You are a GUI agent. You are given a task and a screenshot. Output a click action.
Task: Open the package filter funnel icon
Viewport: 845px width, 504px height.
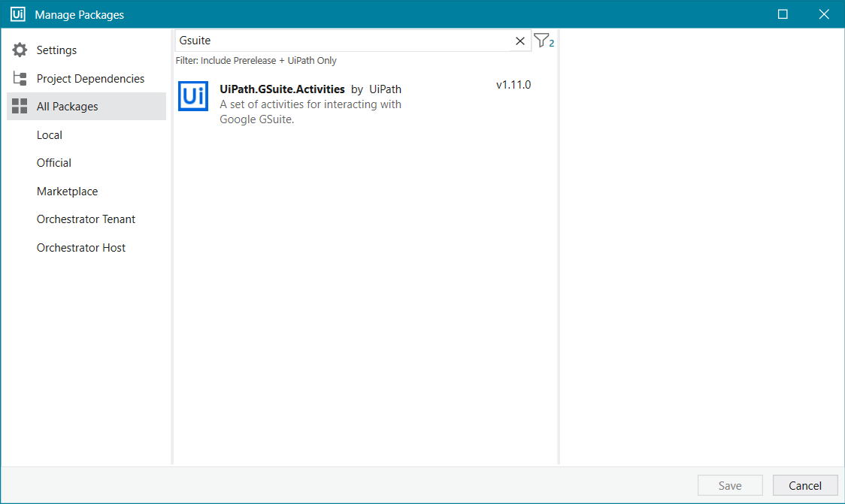point(541,41)
